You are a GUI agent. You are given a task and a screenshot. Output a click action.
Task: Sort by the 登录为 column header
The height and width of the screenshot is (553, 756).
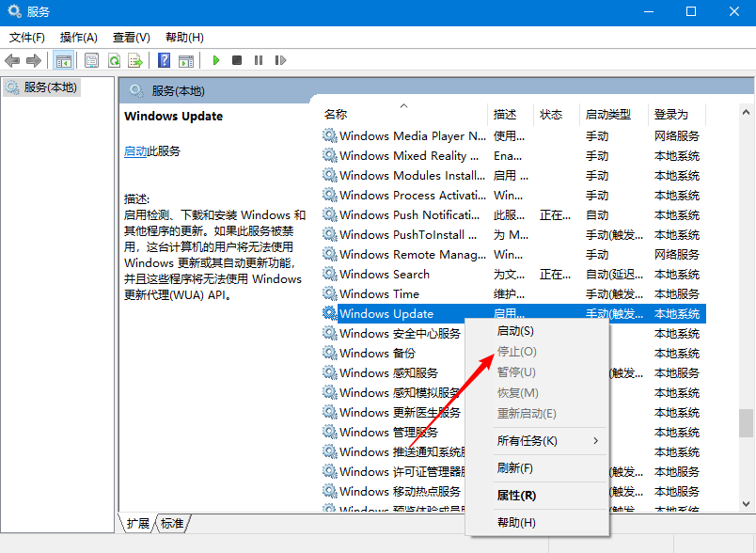pyautogui.click(x=677, y=114)
